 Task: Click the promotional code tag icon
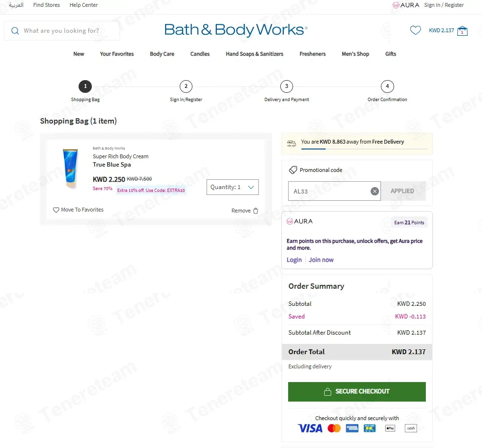click(293, 170)
